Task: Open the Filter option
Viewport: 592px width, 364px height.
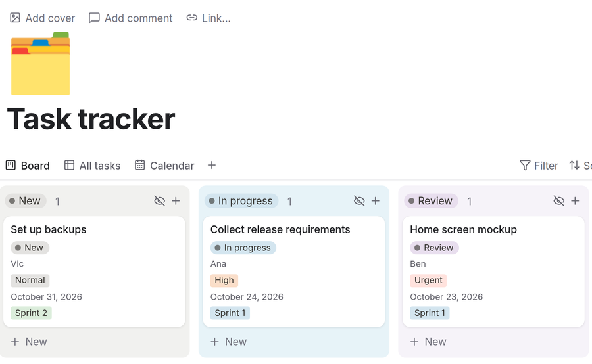Action: [x=539, y=165]
